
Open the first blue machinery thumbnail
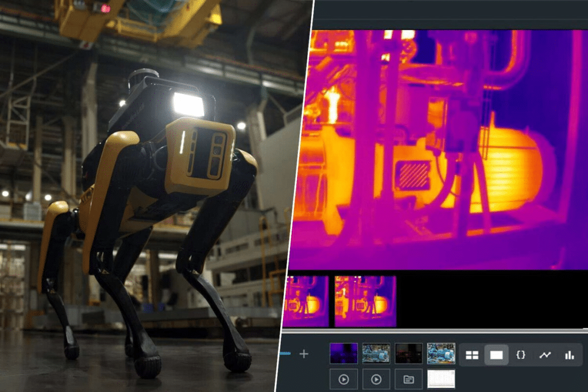coord(376,354)
